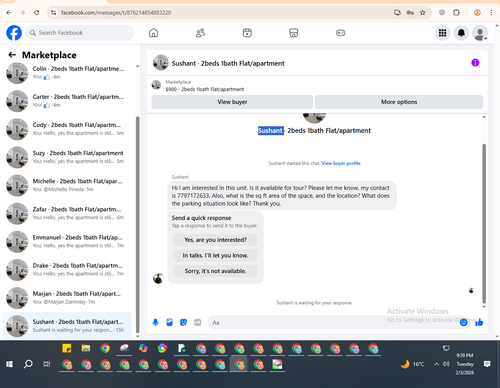Open the notifications bell
The width and height of the screenshot is (500, 388).
(x=461, y=33)
